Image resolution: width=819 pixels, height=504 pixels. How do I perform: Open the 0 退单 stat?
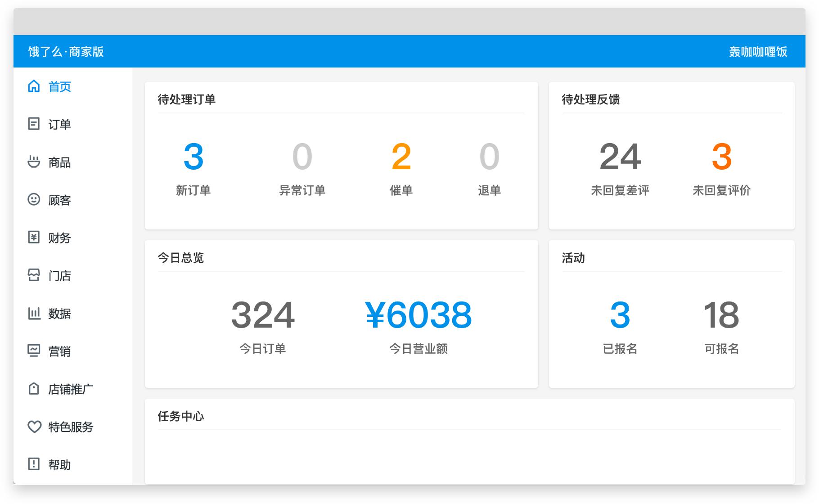tap(490, 169)
